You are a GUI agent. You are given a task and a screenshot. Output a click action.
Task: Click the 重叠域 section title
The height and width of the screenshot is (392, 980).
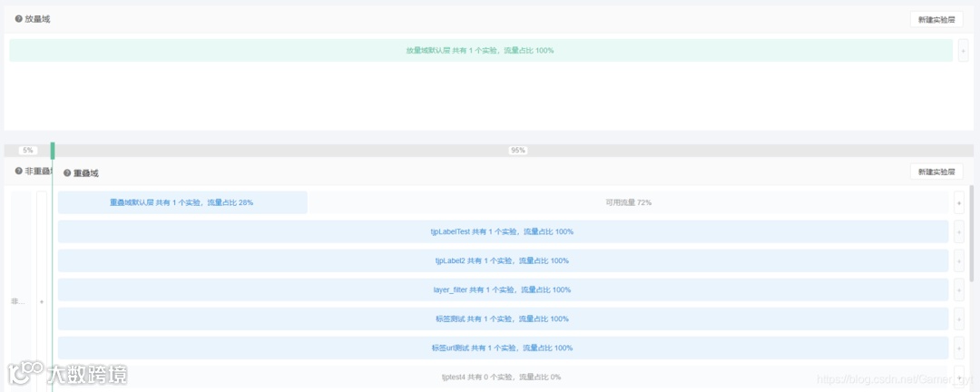point(86,173)
